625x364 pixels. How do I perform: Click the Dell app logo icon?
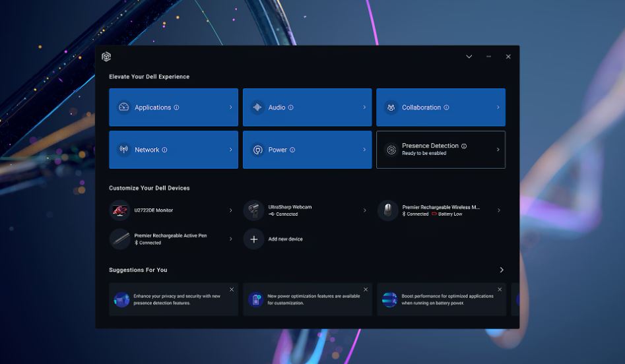[106, 57]
